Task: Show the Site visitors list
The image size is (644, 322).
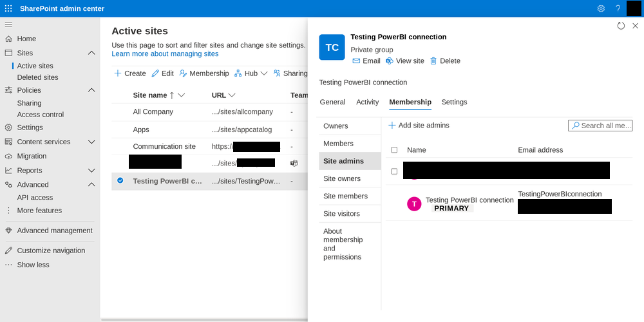Action: tap(350, 214)
